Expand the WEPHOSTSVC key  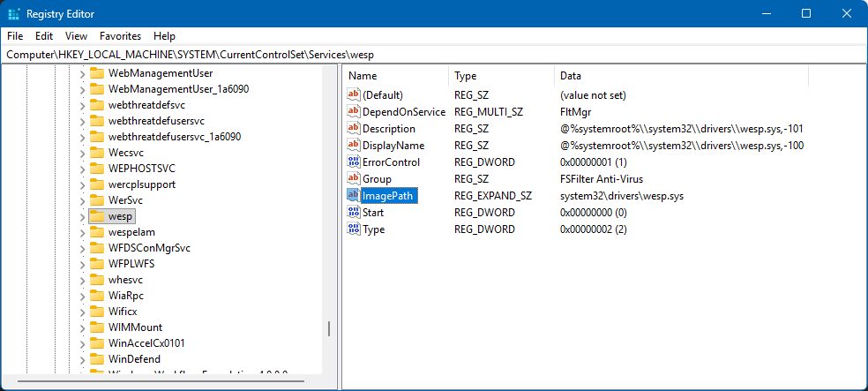pyautogui.click(x=82, y=169)
